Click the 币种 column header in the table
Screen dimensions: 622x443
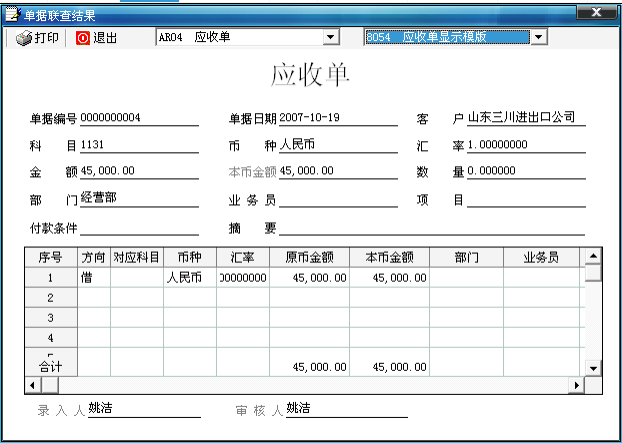tap(190, 258)
